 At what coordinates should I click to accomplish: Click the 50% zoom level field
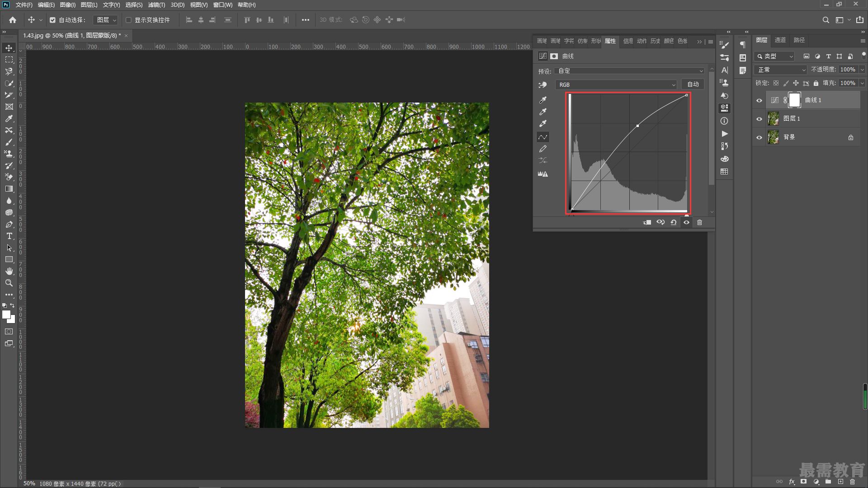[29, 483]
